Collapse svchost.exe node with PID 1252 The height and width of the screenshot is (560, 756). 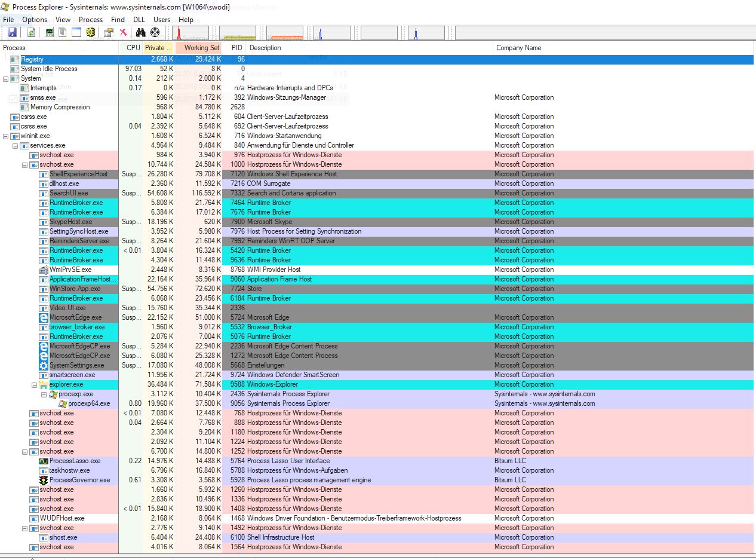25,451
